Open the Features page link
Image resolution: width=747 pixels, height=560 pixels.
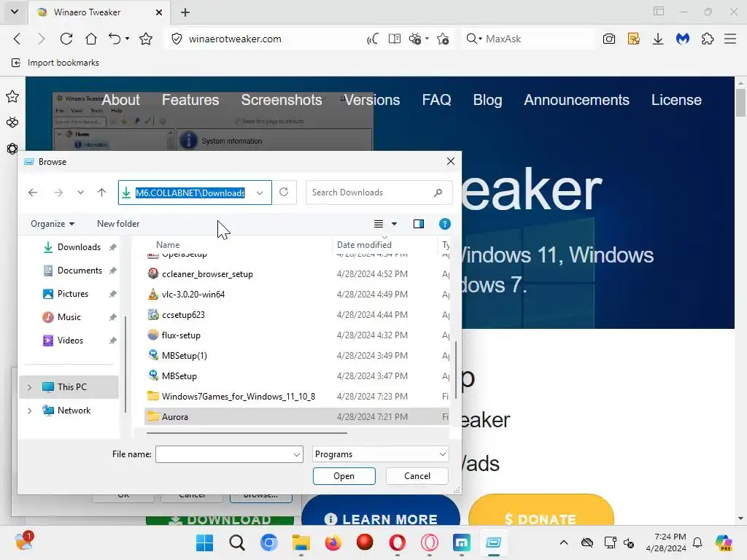coord(190,100)
